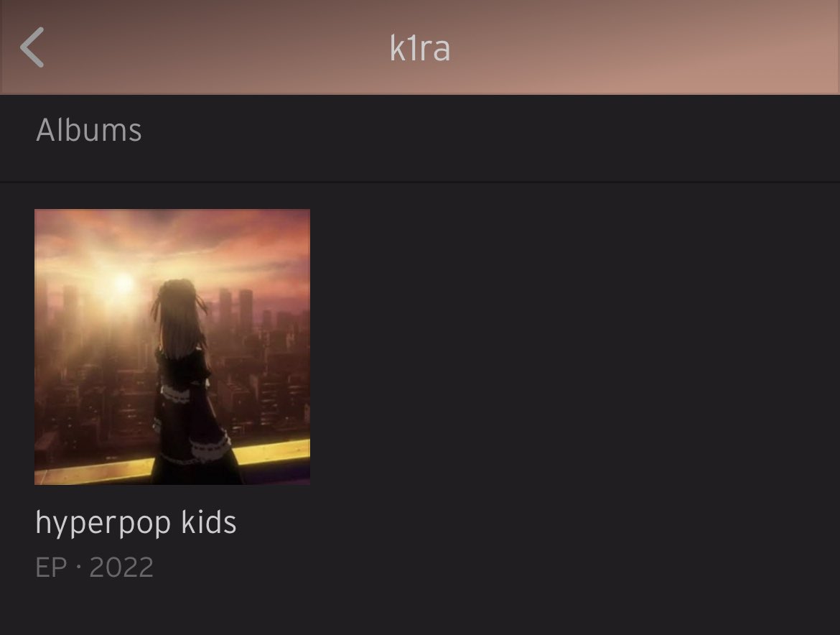Click the glowing sun in album art

point(123,283)
